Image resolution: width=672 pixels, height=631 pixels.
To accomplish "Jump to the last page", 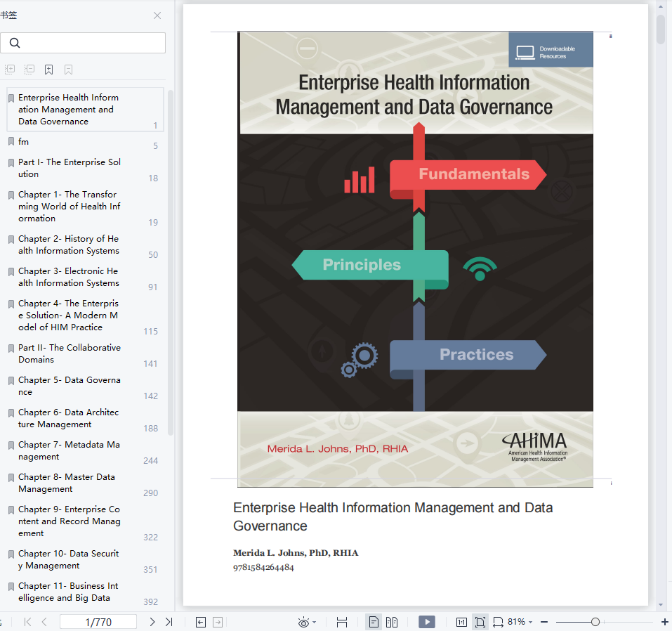I will 169,622.
